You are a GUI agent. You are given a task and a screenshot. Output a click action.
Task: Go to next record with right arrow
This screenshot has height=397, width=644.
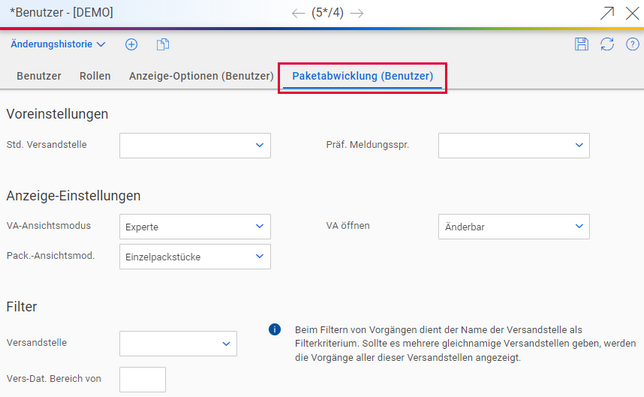click(x=357, y=14)
